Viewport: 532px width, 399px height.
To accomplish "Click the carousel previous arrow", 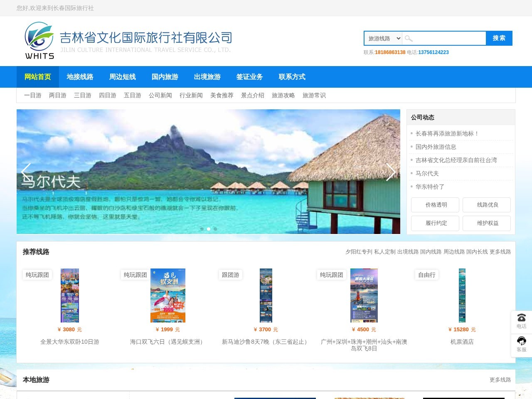I will 25,172.
